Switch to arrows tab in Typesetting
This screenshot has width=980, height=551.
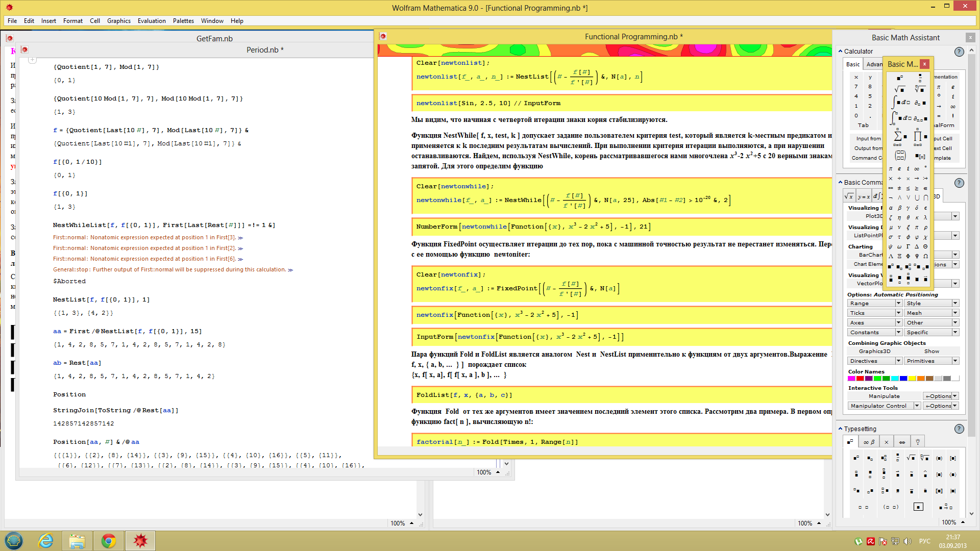[x=902, y=442]
